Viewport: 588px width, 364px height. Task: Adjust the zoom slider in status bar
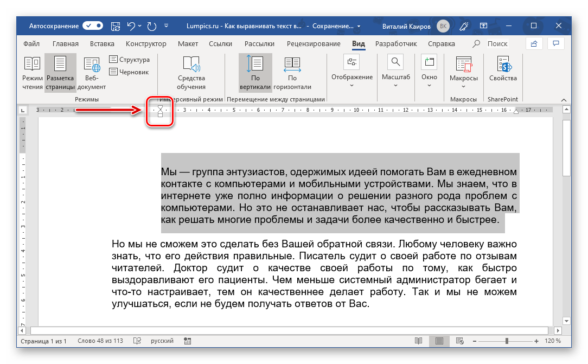(x=507, y=341)
